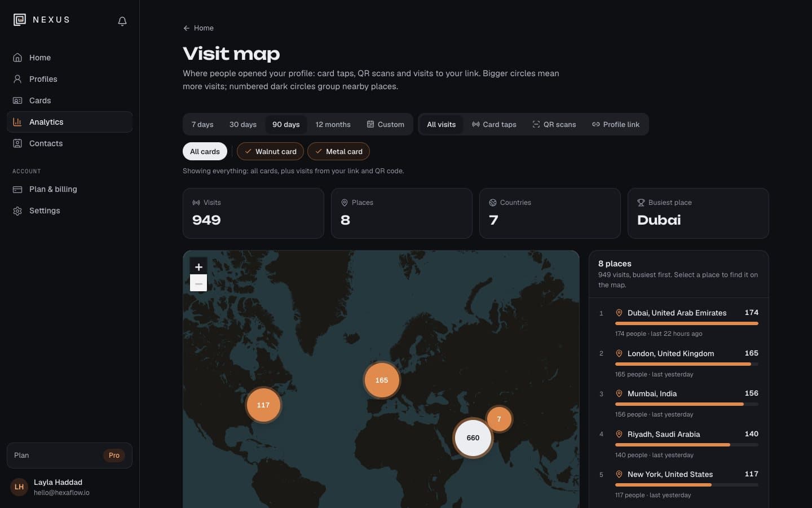Screen dimensions: 812x508
Task: Click the pin icon beside New York
Action: pyautogui.click(x=619, y=474)
